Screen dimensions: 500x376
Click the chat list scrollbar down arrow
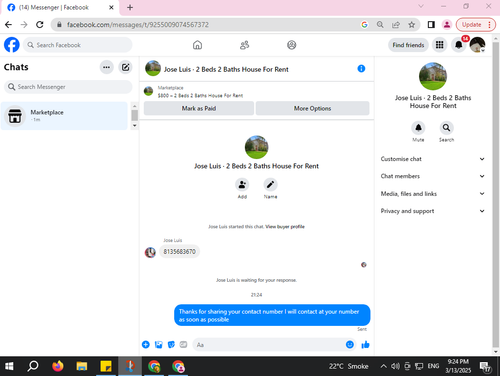(135, 126)
